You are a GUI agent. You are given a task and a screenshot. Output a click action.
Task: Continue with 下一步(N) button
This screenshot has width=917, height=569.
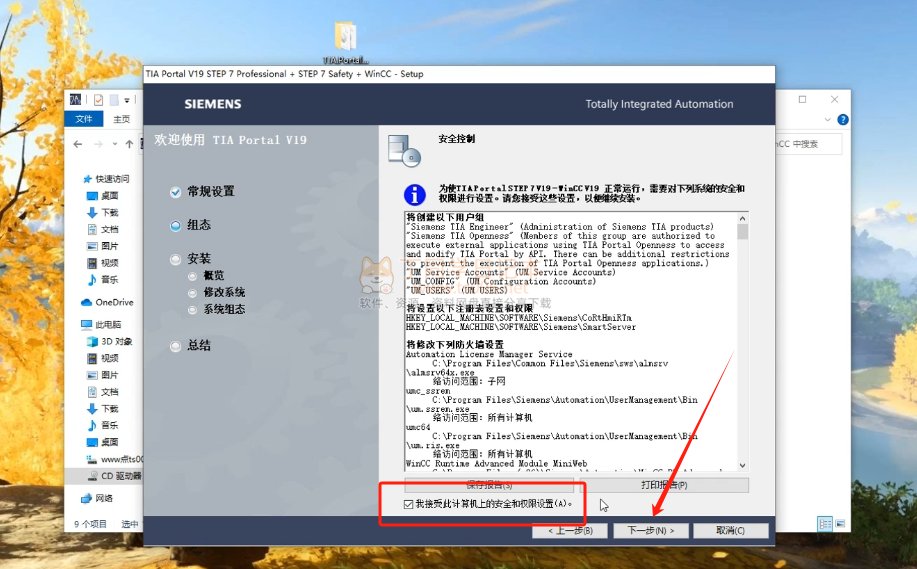click(650, 530)
